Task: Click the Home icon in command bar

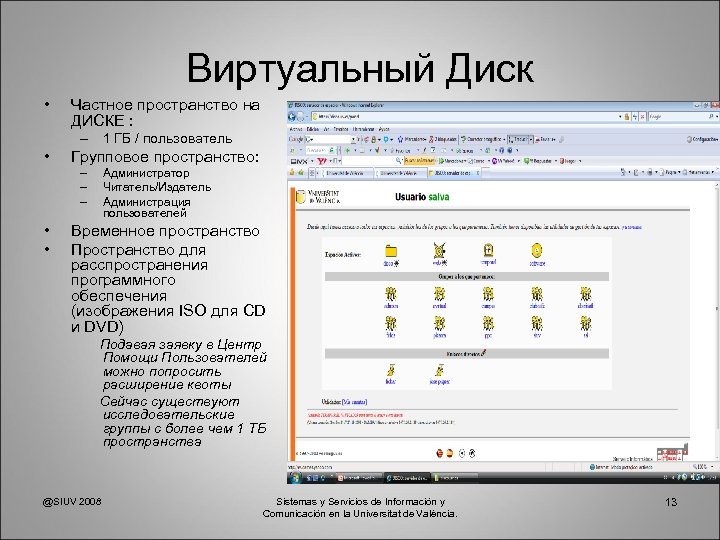Action: tap(623, 173)
